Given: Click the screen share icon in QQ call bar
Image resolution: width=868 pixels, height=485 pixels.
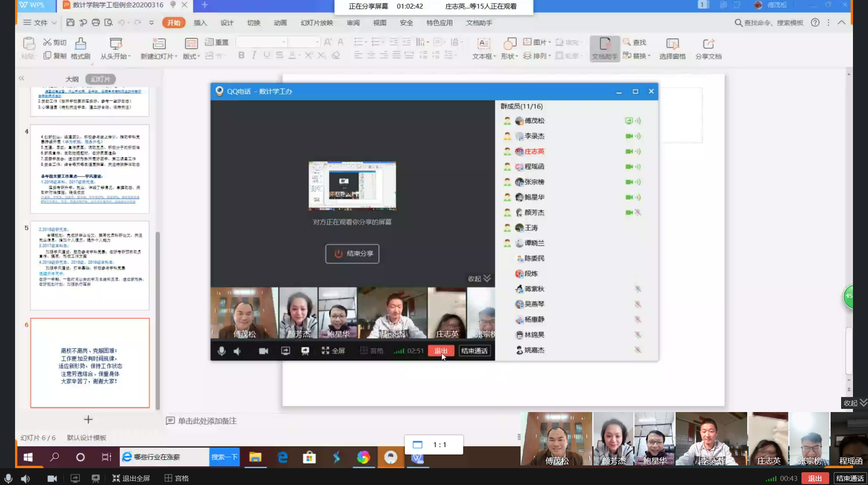Looking at the screenshot, I should pos(285,351).
